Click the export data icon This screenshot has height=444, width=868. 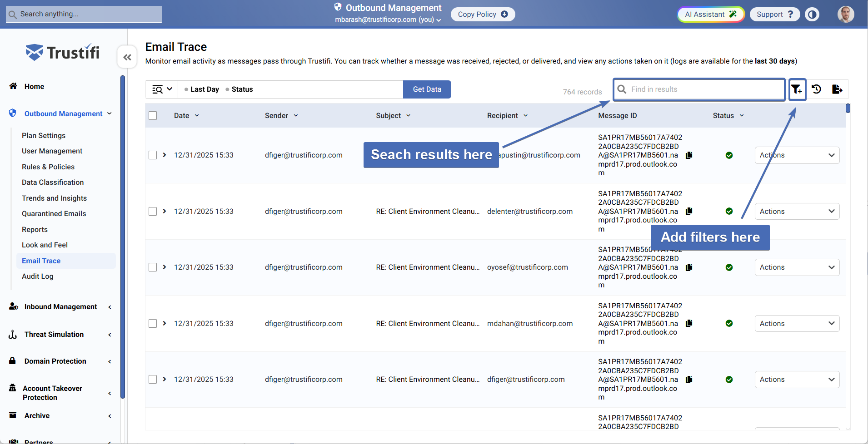837,89
